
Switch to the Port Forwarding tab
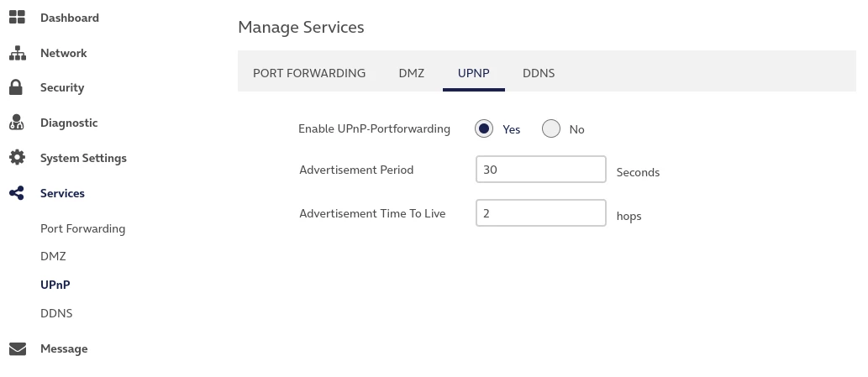(x=309, y=73)
